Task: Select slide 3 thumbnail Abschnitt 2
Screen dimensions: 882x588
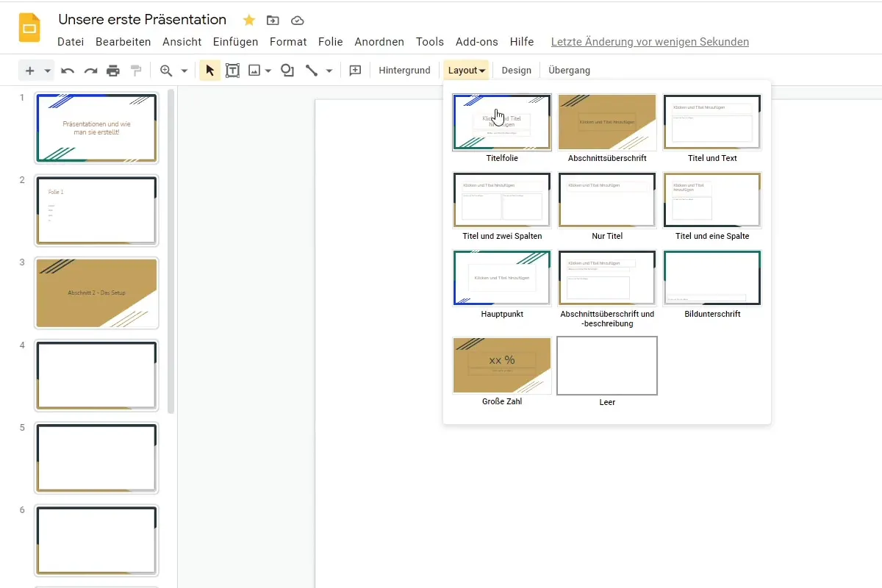Action: (96, 293)
